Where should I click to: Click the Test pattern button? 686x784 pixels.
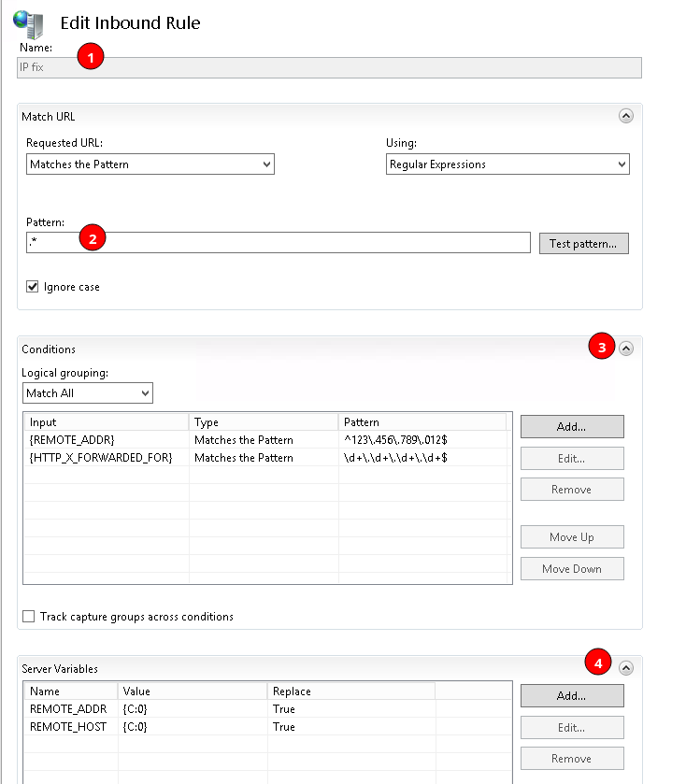[x=583, y=244]
